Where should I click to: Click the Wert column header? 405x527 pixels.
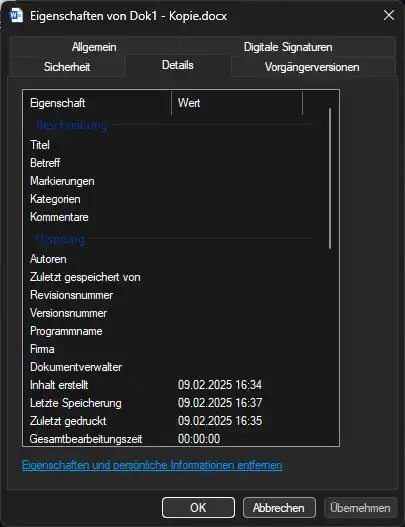click(237, 103)
